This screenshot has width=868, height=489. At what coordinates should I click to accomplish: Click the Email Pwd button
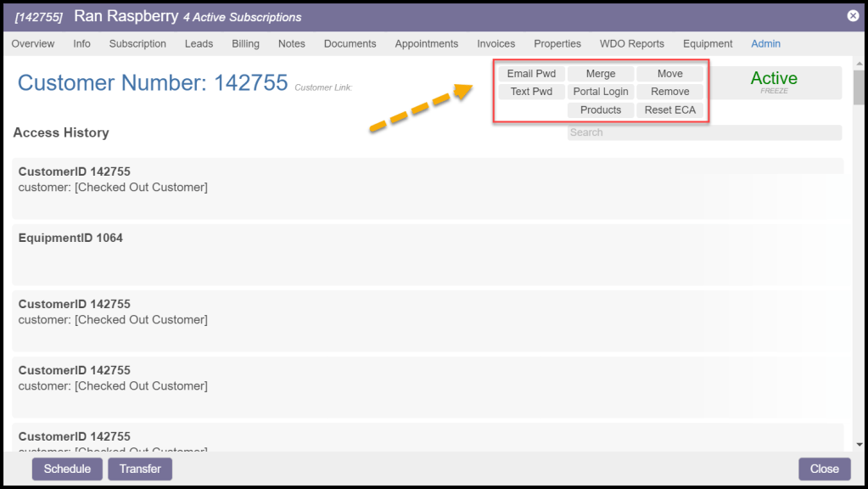[531, 74]
